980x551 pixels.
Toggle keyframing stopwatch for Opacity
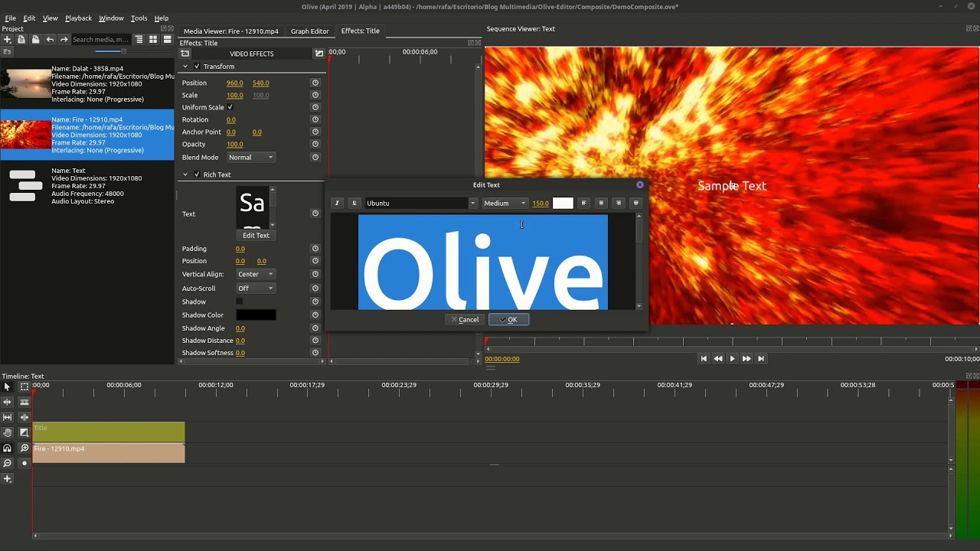click(315, 144)
